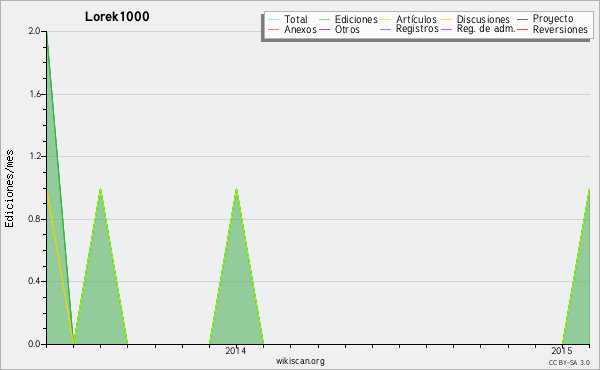Click the 2014 x-axis label

(236, 350)
